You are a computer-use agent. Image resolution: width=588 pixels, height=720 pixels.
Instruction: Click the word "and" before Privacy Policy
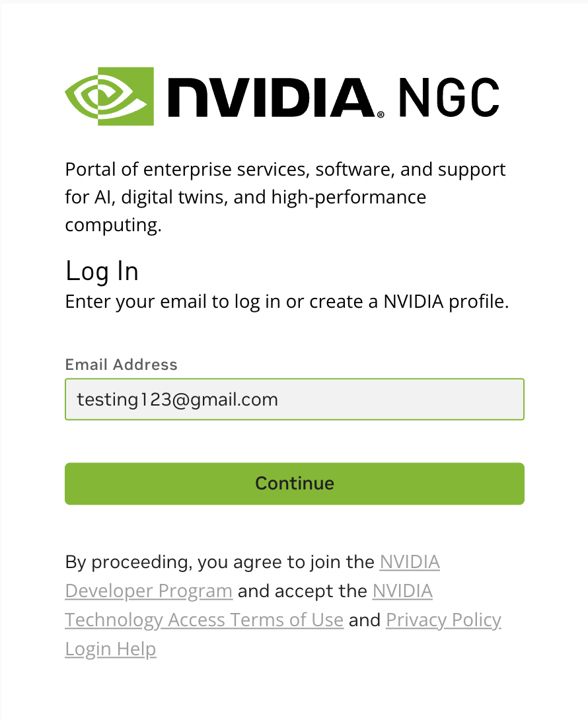click(x=365, y=620)
